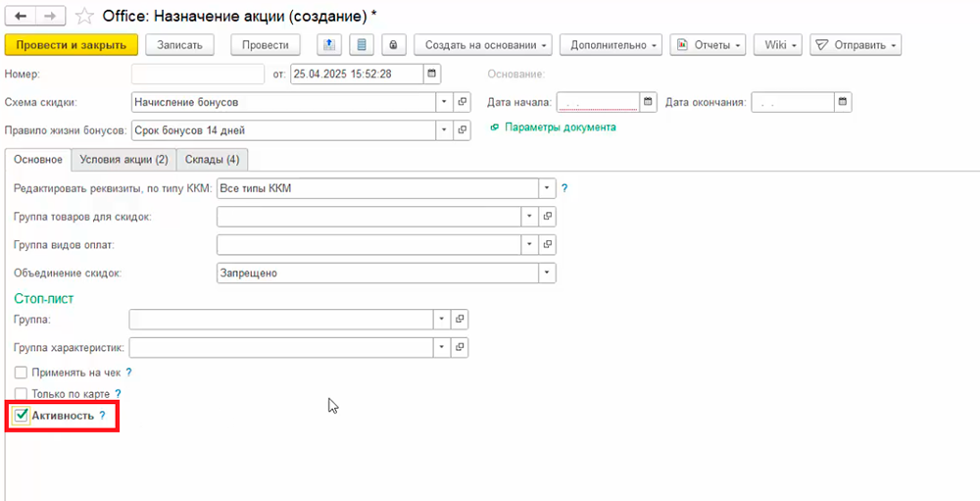
Task: Tick the Только по карте checkbox
Action: point(22,394)
